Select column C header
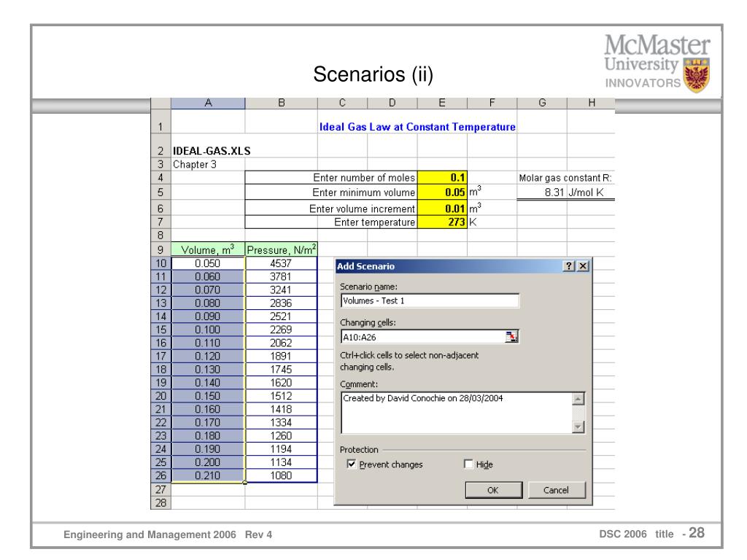The image size is (747, 560). (x=343, y=103)
